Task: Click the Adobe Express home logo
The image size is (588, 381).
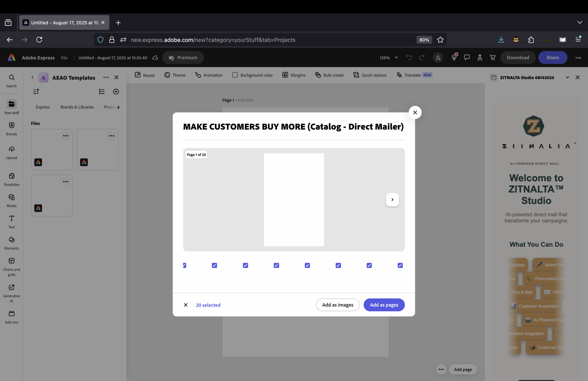Action: tap(12, 57)
